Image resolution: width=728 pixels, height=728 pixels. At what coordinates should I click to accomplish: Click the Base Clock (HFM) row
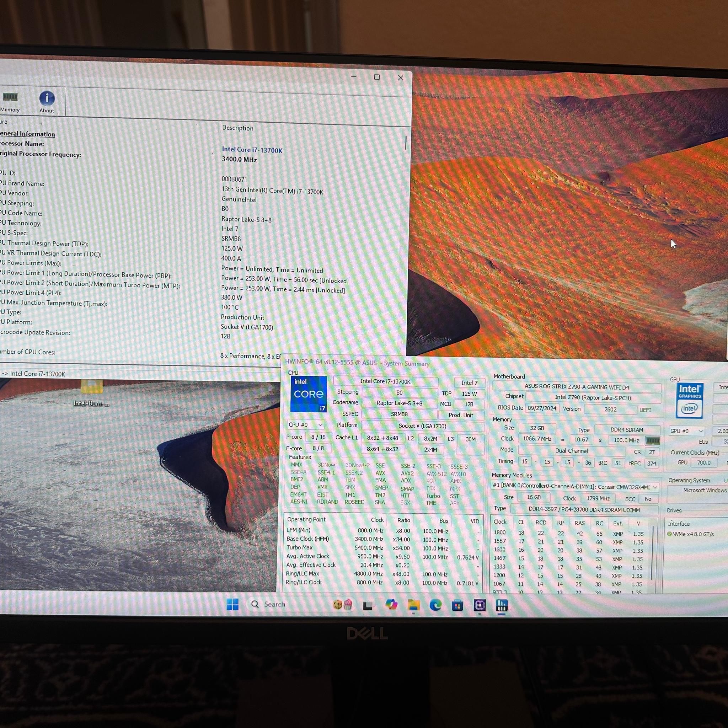point(382,539)
